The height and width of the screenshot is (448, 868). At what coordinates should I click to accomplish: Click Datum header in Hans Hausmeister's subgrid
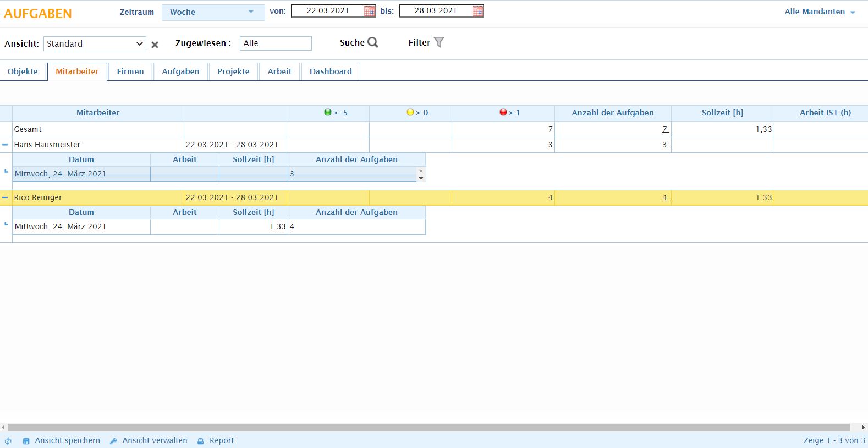pos(81,159)
